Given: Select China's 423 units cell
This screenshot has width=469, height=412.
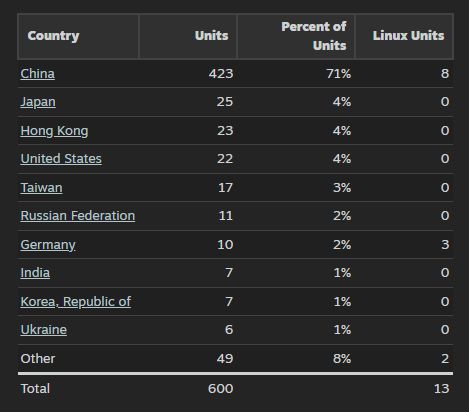Looking at the screenshot, I should pyautogui.click(x=221, y=74).
